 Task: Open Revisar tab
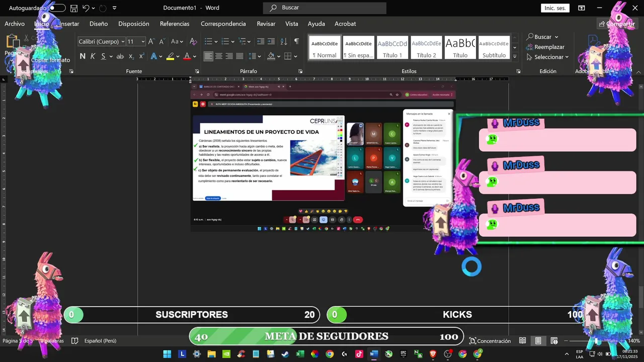coord(266,24)
